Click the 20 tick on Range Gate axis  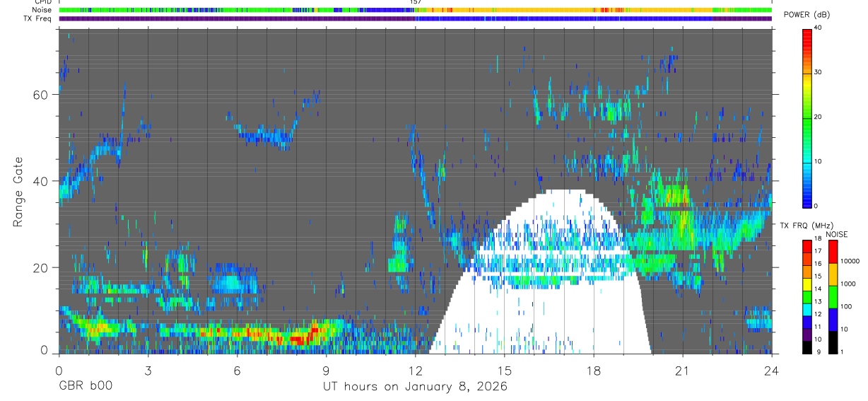[41, 268]
